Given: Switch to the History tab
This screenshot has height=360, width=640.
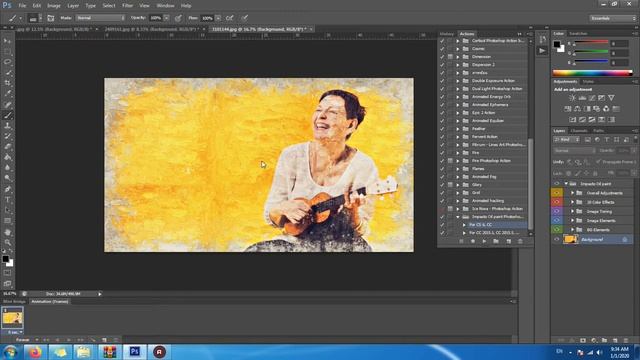Looking at the screenshot, I should (x=447, y=34).
